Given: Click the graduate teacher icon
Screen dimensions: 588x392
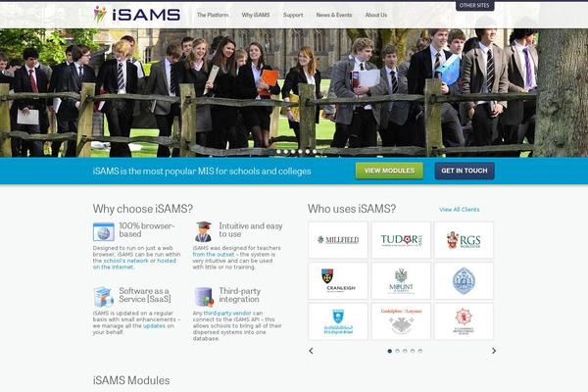Looking at the screenshot, I should (x=203, y=231).
